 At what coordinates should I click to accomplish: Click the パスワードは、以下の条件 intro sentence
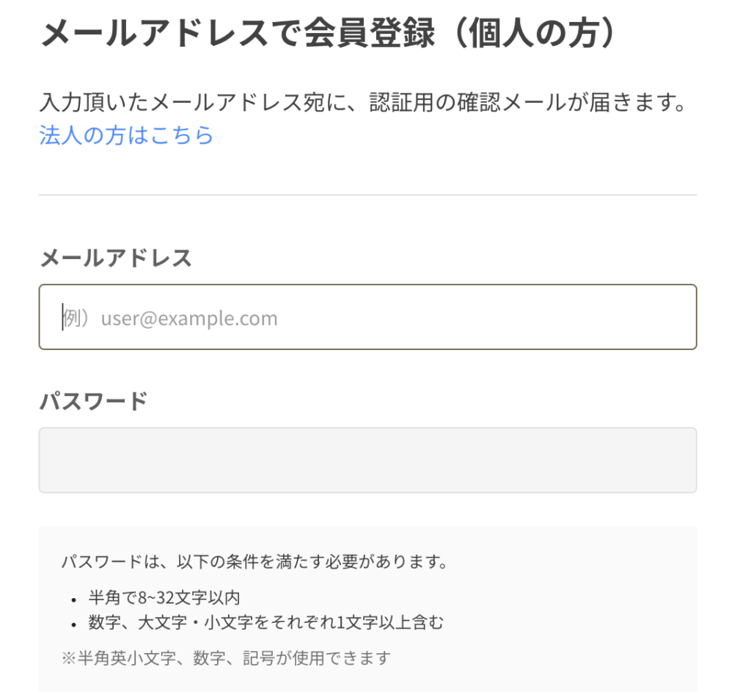click(183, 563)
